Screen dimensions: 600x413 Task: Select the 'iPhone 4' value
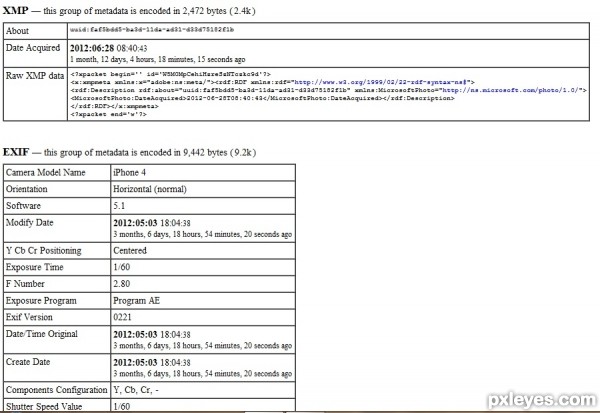129,173
